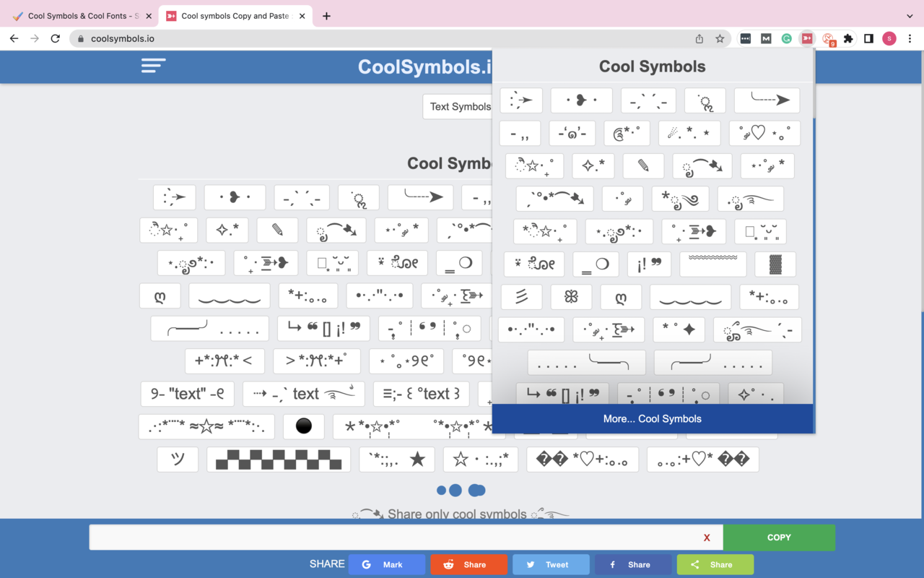The width and height of the screenshot is (924, 578).
Task: Open More... Cool Symbols link in popup
Action: 653,418
